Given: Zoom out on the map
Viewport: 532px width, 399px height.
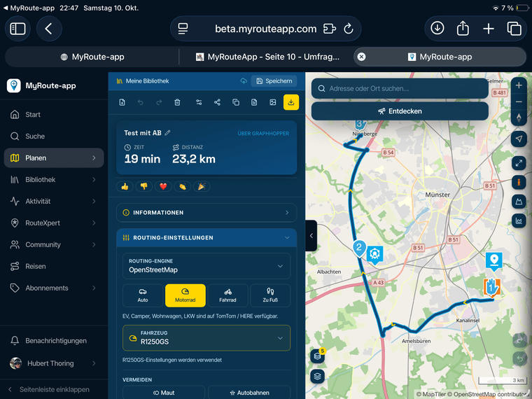Looking at the screenshot, I should coord(519,101).
